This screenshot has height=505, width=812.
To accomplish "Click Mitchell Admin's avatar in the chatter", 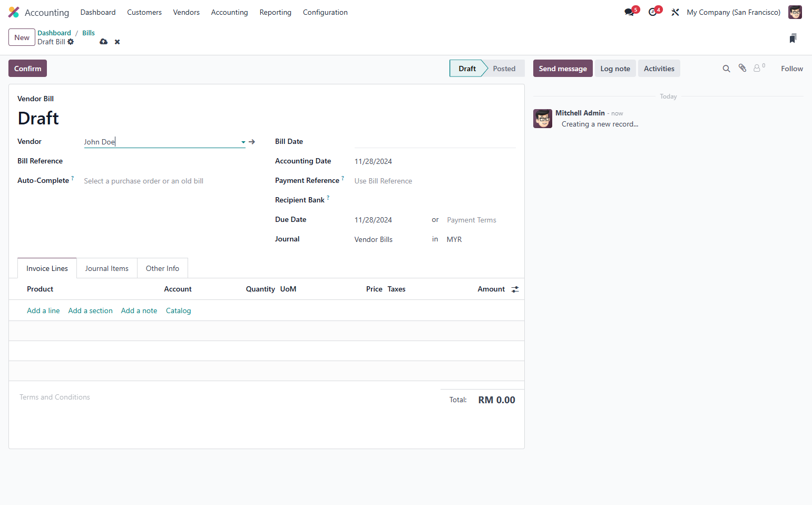I will (x=543, y=119).
